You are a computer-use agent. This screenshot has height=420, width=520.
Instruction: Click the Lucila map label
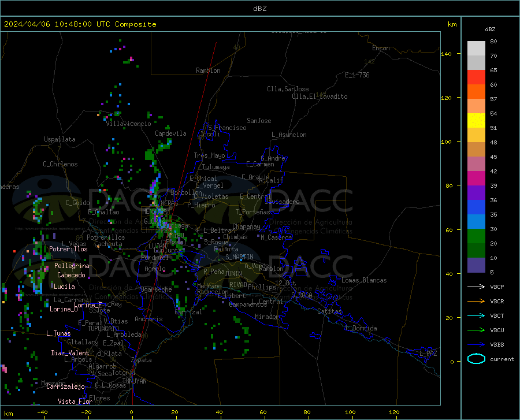64,287
